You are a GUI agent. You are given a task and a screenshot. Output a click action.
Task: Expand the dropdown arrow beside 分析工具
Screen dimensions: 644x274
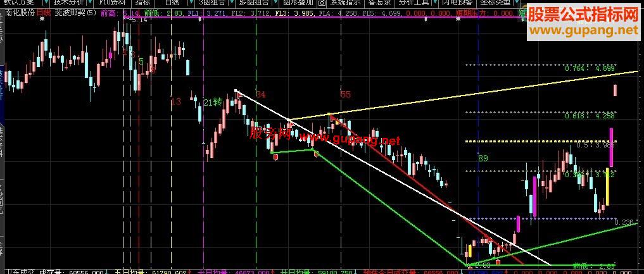[434, 3]
